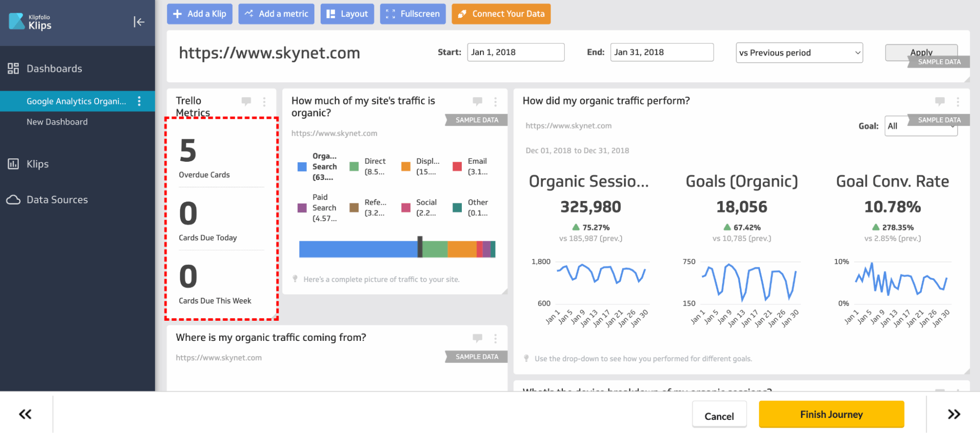Viewport: 980px width, 436px height.
Task: Select Google Analytics Organic dashboard
Action: pos(76,101)
